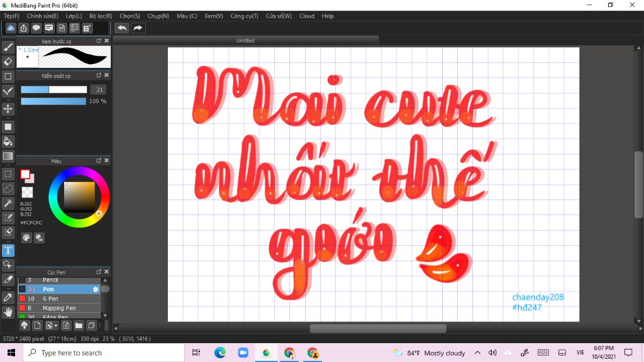Open the color palette icon
This screenshot has width=644, height=362.
coord(26,238)
